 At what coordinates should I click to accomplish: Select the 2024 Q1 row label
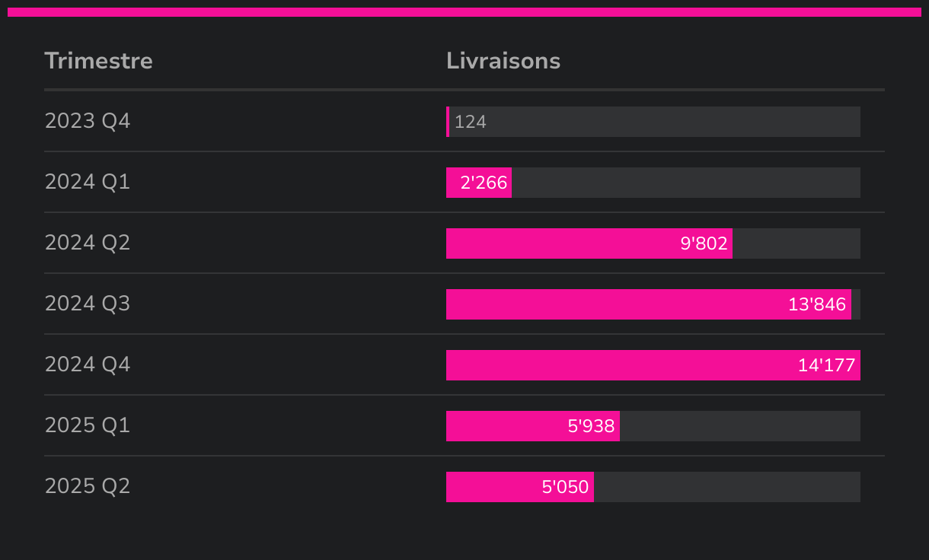(88, 182)
